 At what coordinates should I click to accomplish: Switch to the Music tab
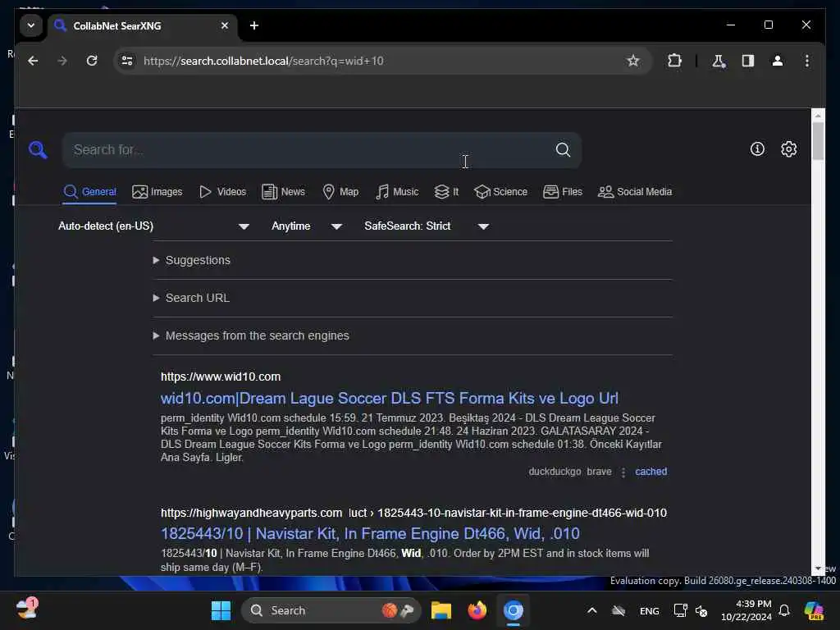(396, 192)
